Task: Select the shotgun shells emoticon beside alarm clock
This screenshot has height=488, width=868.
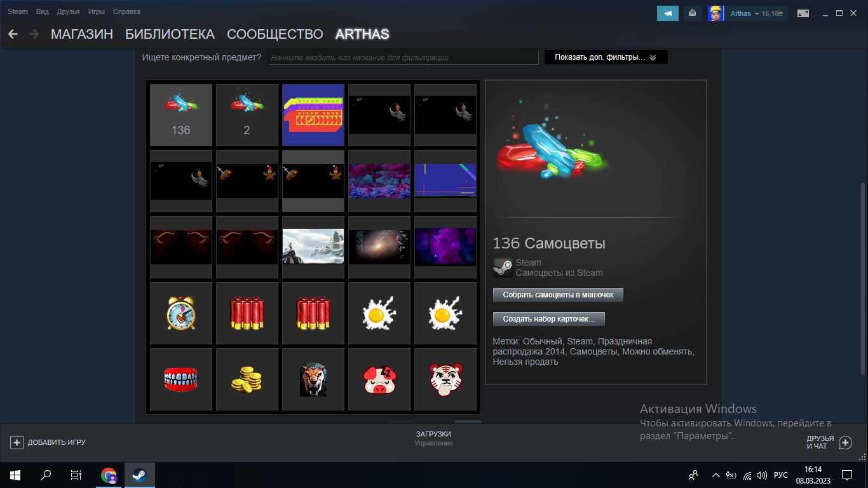Action: tap(247, 313)
